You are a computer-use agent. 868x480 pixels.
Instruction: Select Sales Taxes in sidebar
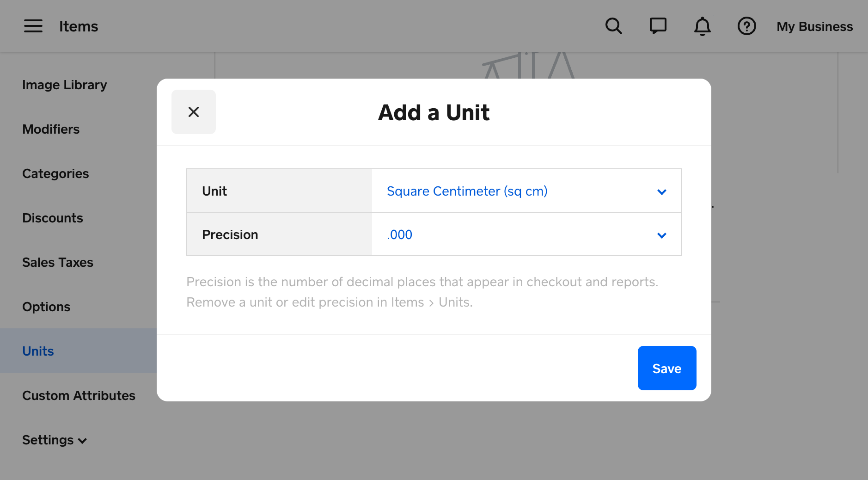click(x=58, y=263)
